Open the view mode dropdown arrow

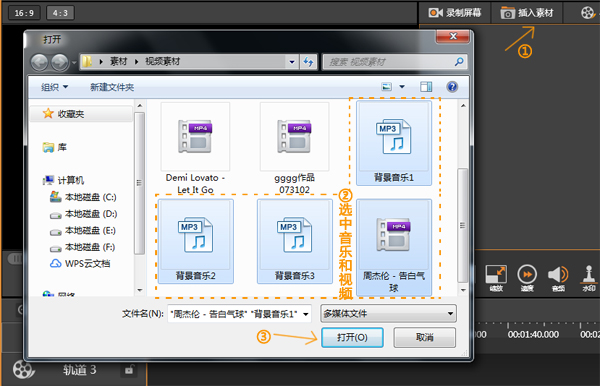click(x=402, y=87)
